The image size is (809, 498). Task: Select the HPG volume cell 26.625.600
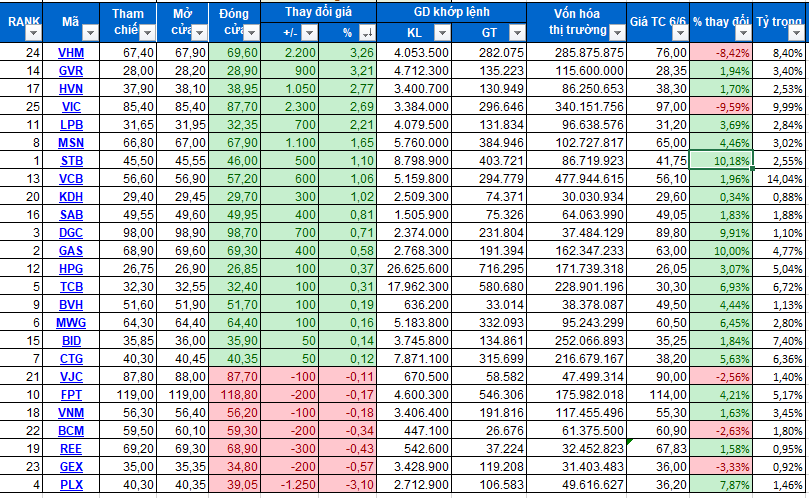coord(414,269)
